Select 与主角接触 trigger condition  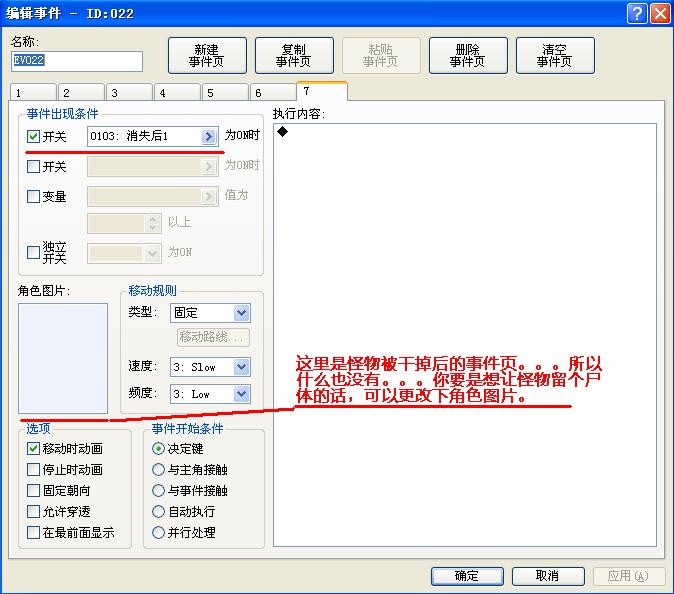[x=159, y=469]
